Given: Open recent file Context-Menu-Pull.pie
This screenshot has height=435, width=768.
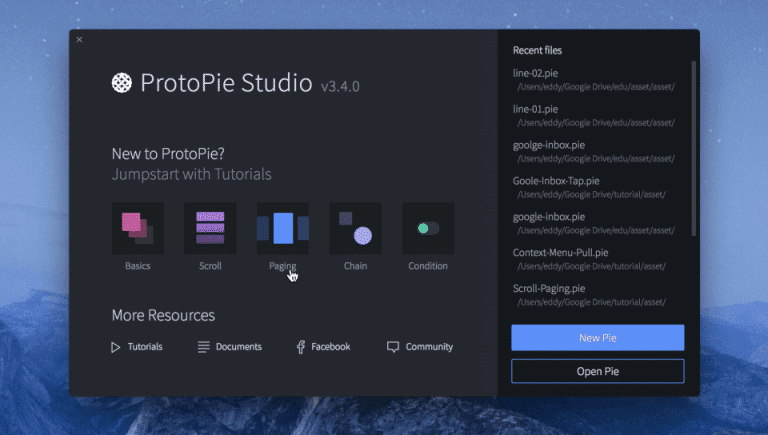Looking at the screenshot, I should 589,259.
